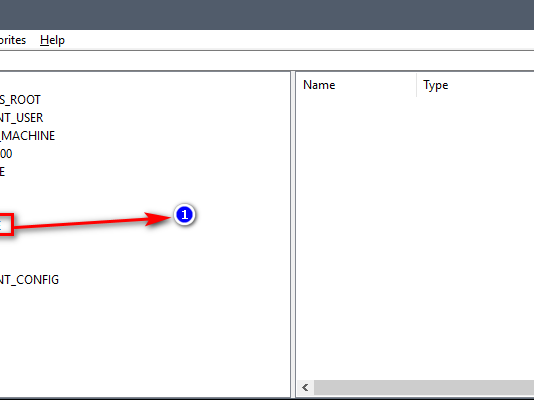Select the tree entry ending in E
Screen dimensions: 534x400
(x=2, y=172)
